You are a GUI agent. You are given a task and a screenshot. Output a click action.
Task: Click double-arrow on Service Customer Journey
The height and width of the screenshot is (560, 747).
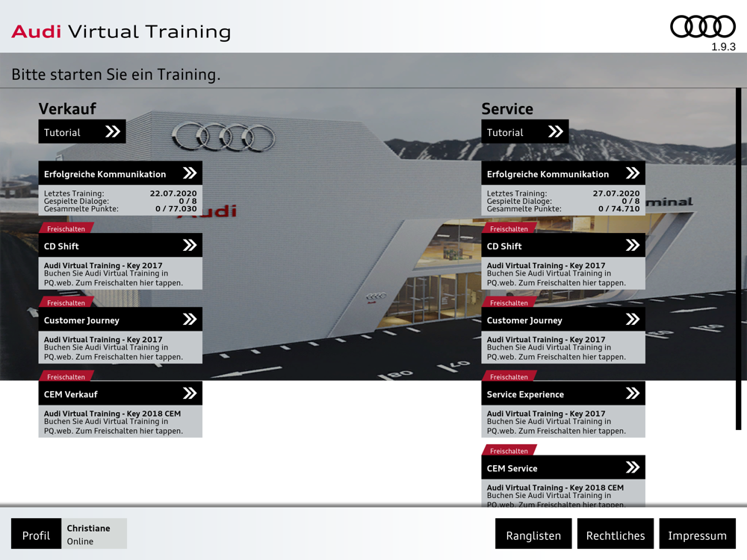click(x=633, y=319)
